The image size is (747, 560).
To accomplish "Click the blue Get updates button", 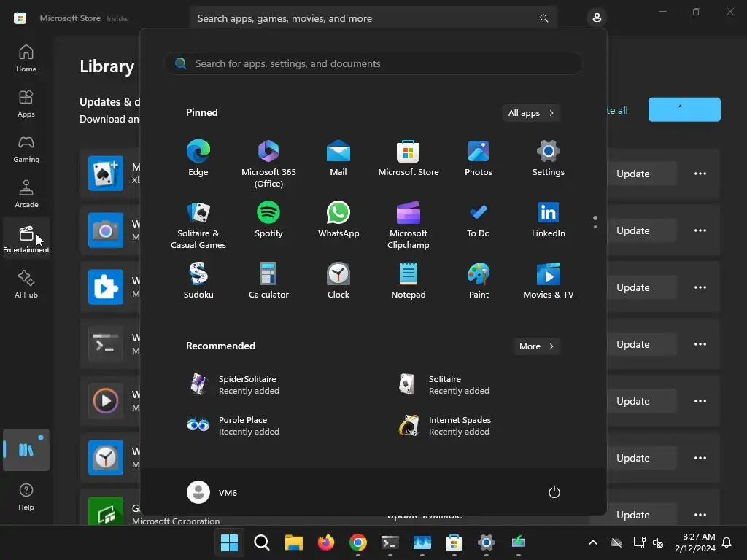I will (x=684, y=109).
